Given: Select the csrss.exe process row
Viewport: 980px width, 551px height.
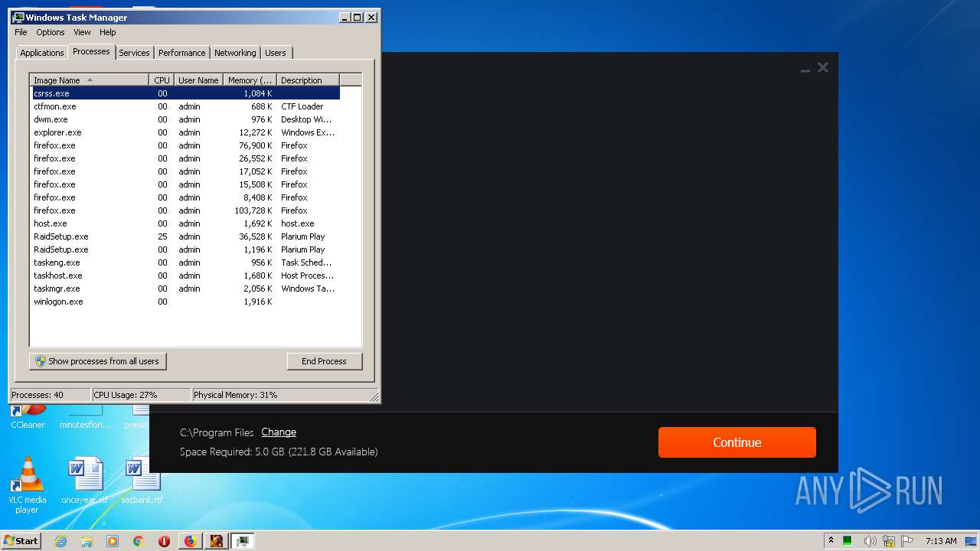Looking at the screenshot, I should pos(185,93).
